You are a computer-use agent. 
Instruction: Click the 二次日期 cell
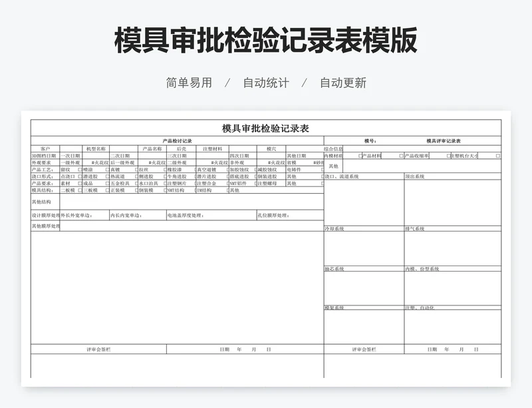tap(124, 156)
